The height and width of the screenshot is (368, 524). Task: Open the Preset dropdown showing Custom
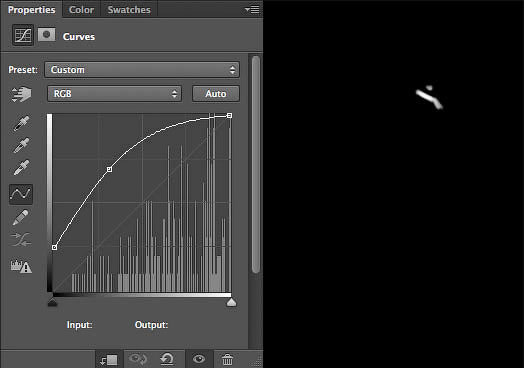click(x=142, y=70)
